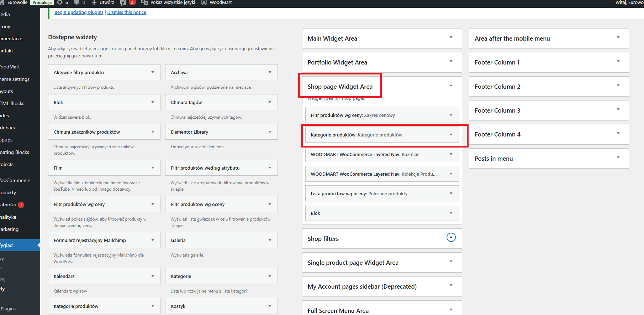The height and width of the screenshot is (315, 644).
Task: Expand the Portfolio Widget Area panel
Action: click(382, 62)
